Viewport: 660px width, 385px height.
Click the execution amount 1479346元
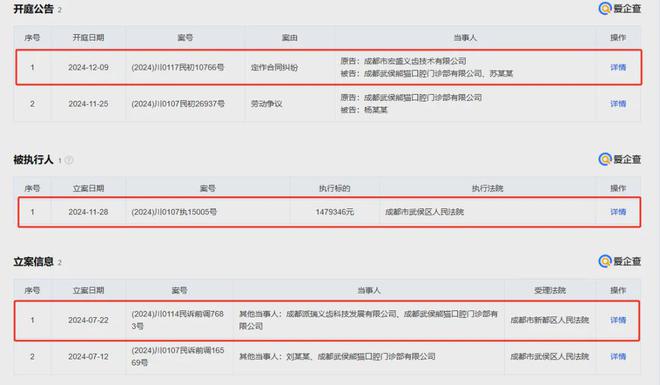point(335,212)
